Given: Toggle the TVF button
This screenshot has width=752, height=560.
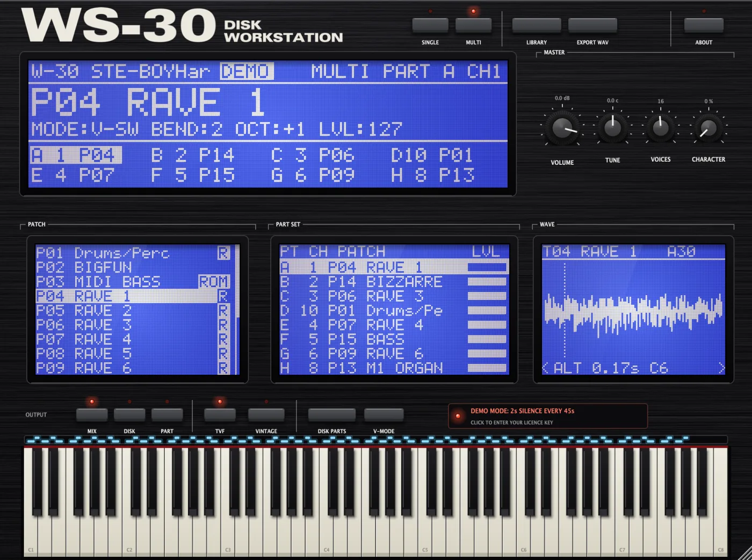Looking at the screenshot, I should pyautogui.click(x=220, y=415).
